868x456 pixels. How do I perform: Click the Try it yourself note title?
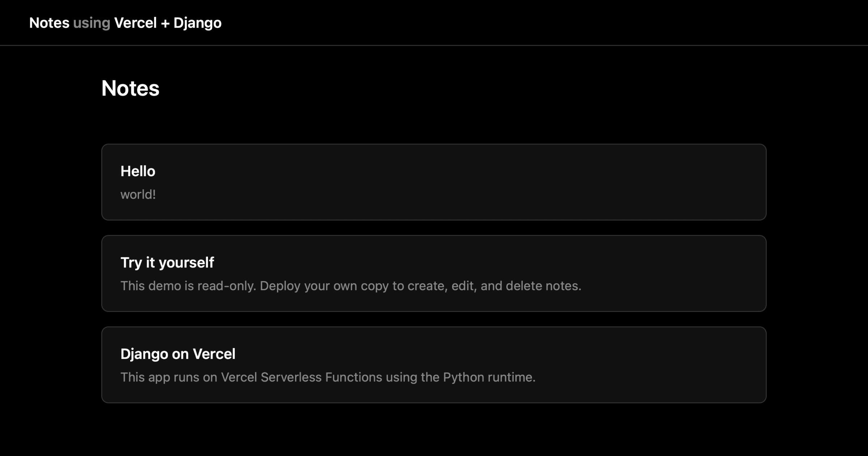coord(167,262)
